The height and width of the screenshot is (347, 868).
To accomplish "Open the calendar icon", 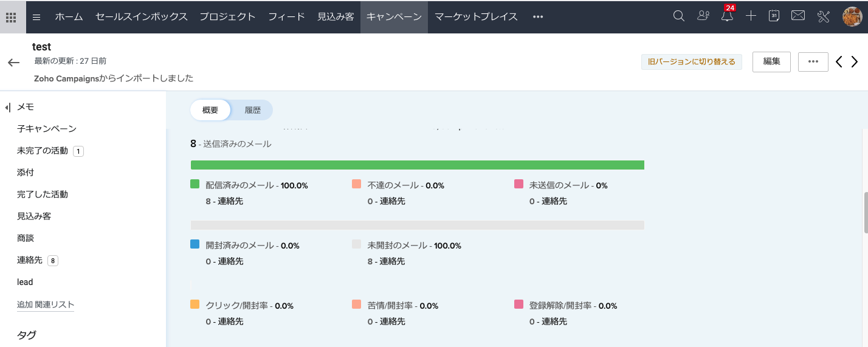I will 774,16.
